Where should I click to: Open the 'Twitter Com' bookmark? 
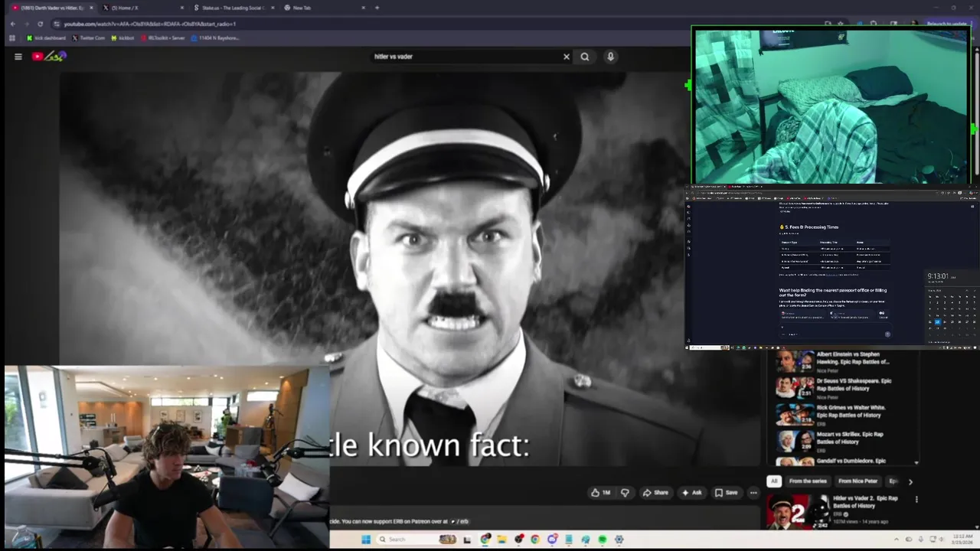point(89,37)
